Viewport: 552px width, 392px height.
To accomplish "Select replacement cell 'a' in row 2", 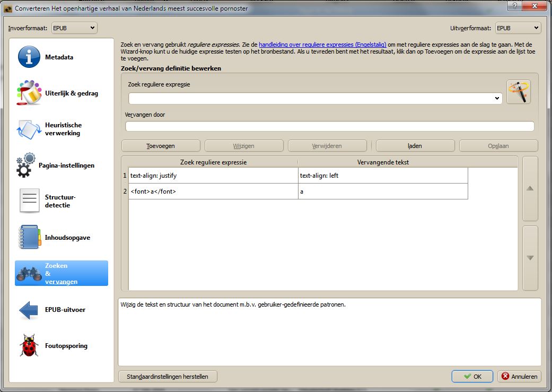I will [383, 191].
